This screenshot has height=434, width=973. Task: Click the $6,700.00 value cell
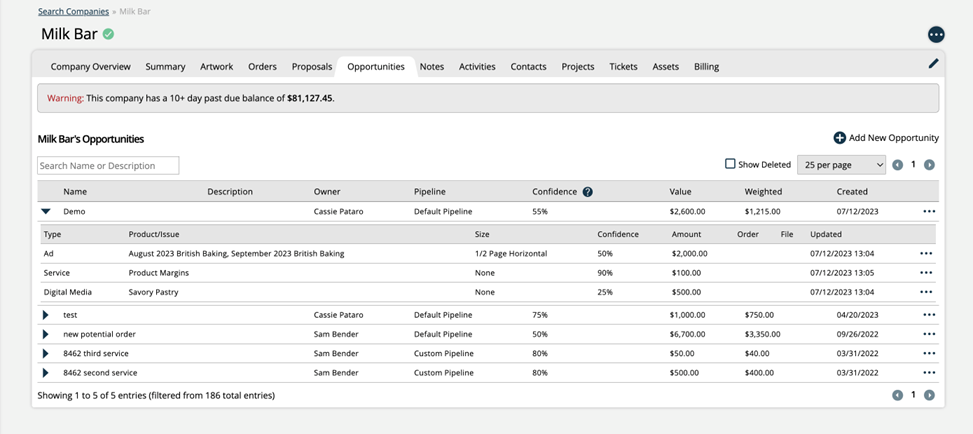tap(688, 334)
